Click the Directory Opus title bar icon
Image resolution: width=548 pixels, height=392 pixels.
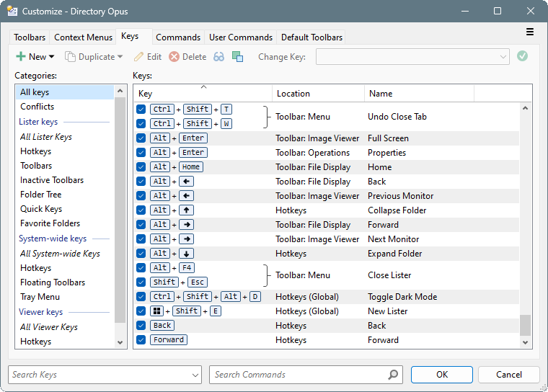point(12,12)
